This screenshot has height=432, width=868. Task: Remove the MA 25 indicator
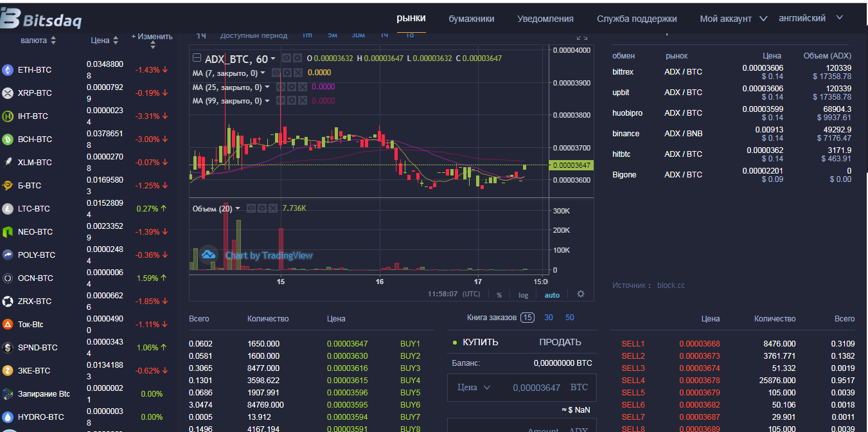coord(301,87)
